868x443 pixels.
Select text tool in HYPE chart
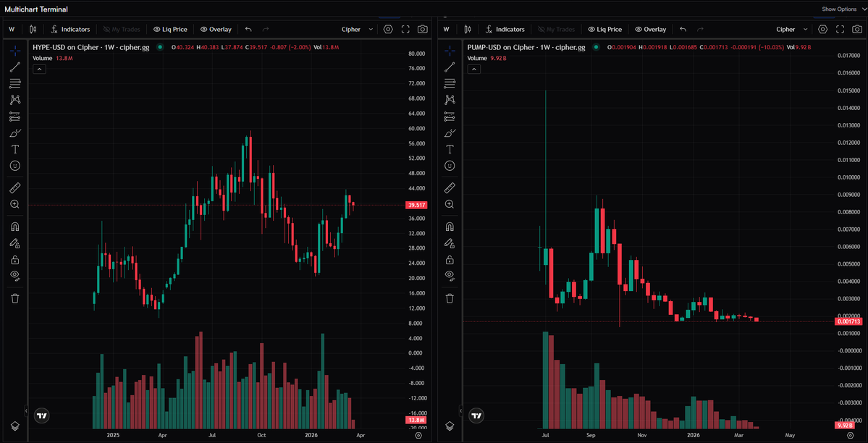pos(15,149)
